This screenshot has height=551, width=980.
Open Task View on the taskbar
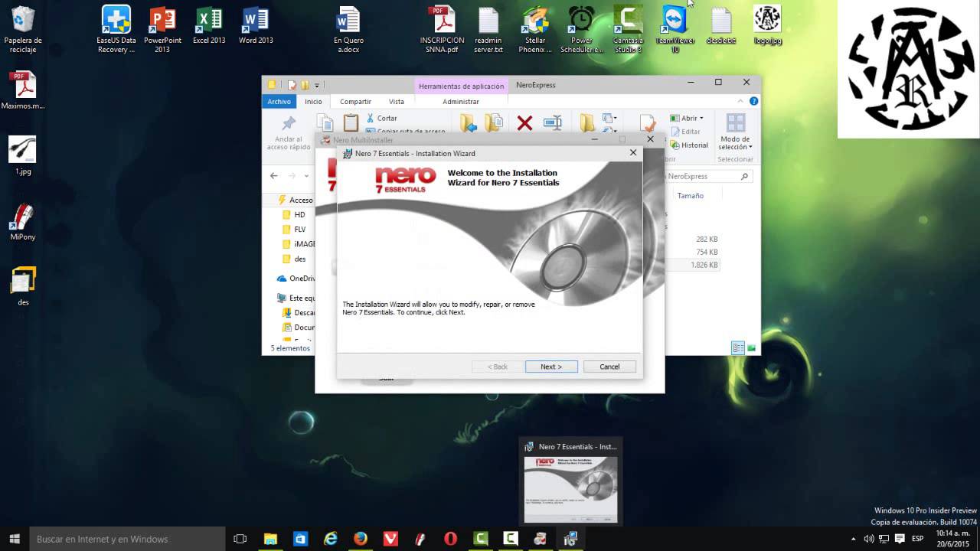tap(240, 539)
